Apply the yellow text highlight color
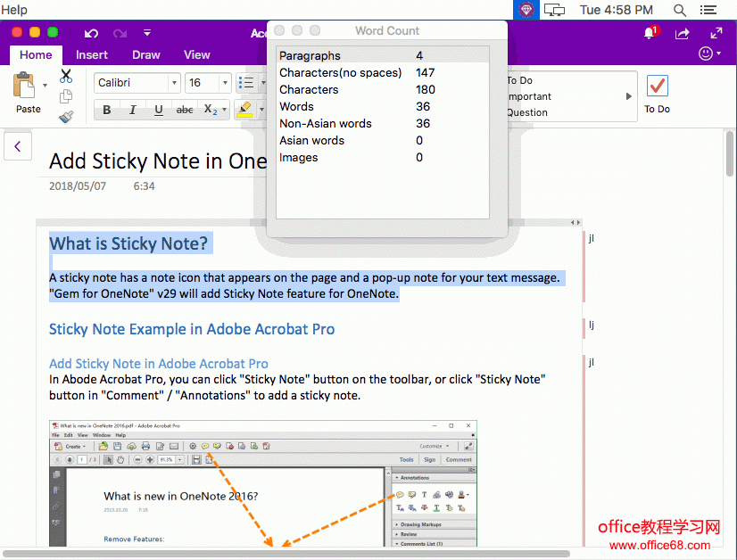 244,110
